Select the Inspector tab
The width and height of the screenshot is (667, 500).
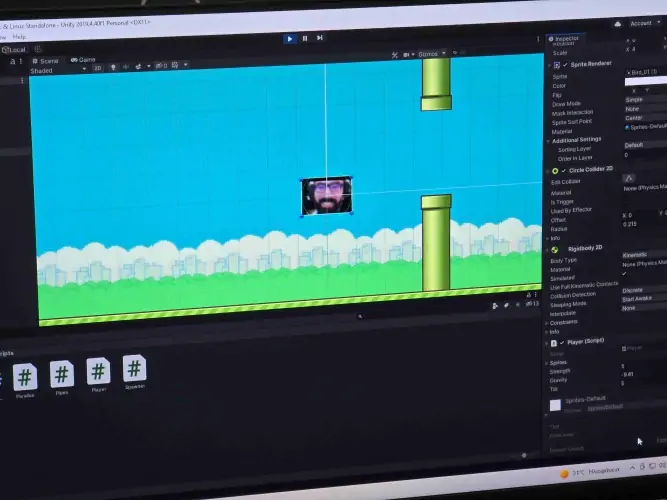point(566,39)
